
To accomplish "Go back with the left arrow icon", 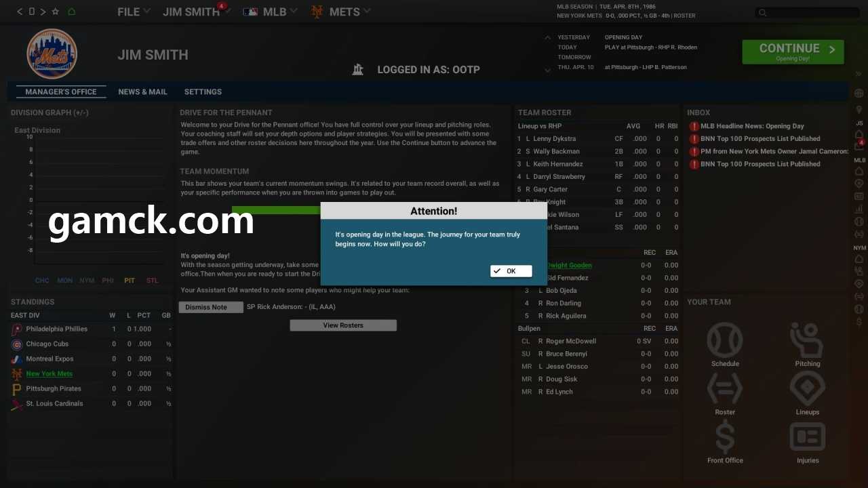I will tap(20, 12).
